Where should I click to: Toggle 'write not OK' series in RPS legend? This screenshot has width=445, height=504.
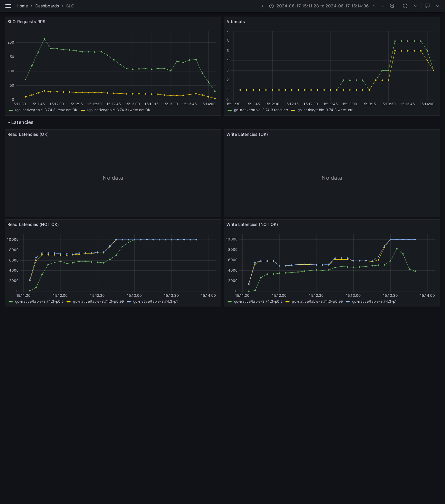(x=119, y=110)
